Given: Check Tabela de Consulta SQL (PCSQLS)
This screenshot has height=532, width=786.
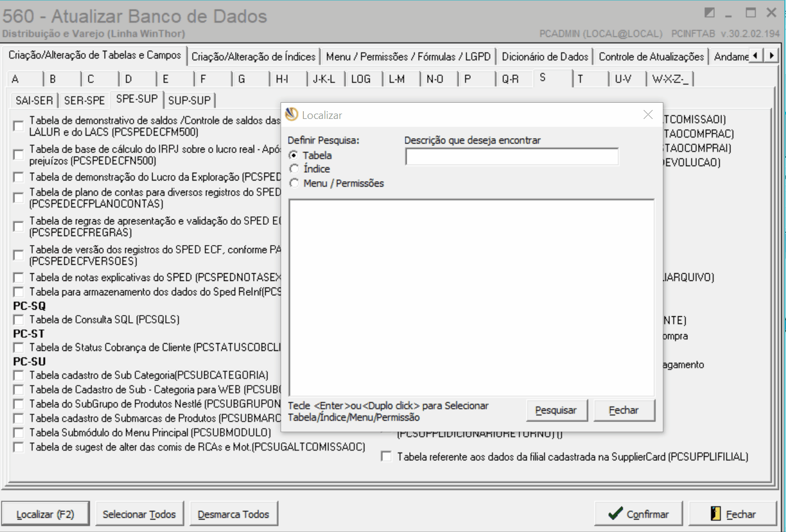Looking at the screenshot, I should click(x=19, y=320).
